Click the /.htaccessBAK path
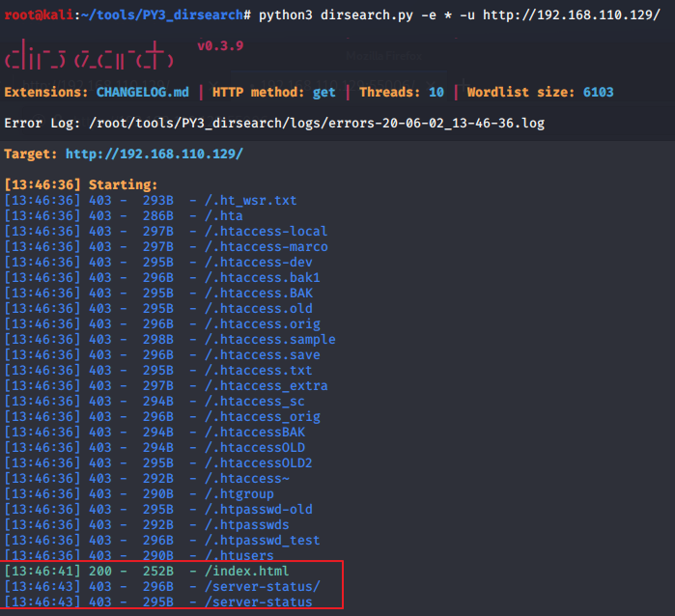 (254, 433)
